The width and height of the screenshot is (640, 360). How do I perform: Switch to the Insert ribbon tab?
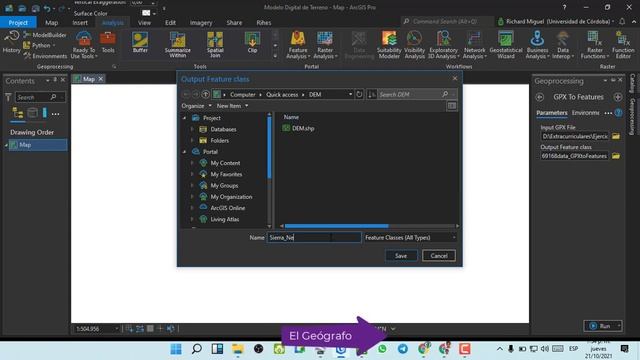pyautogui.click(x=80, y=23)
